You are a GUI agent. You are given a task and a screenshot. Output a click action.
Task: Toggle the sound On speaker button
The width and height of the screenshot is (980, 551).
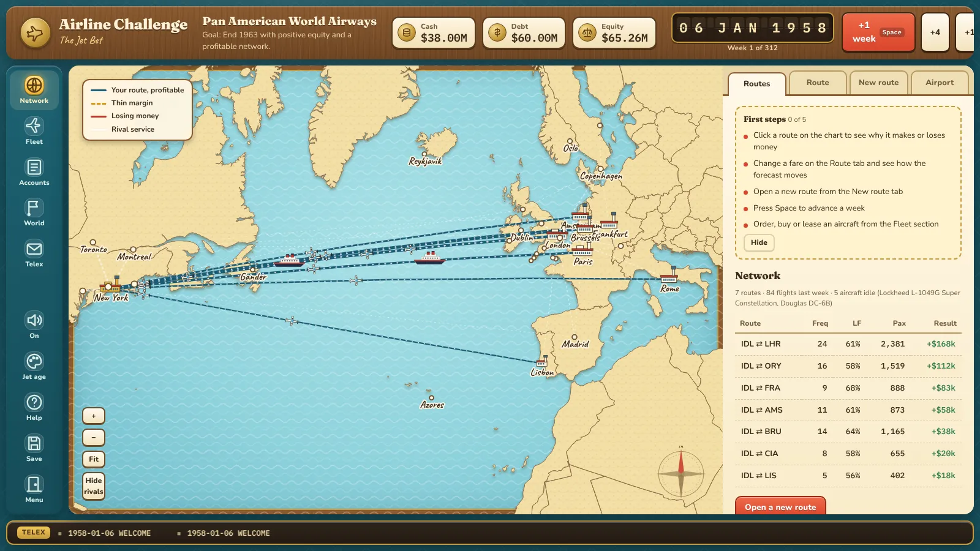(34, 325)
